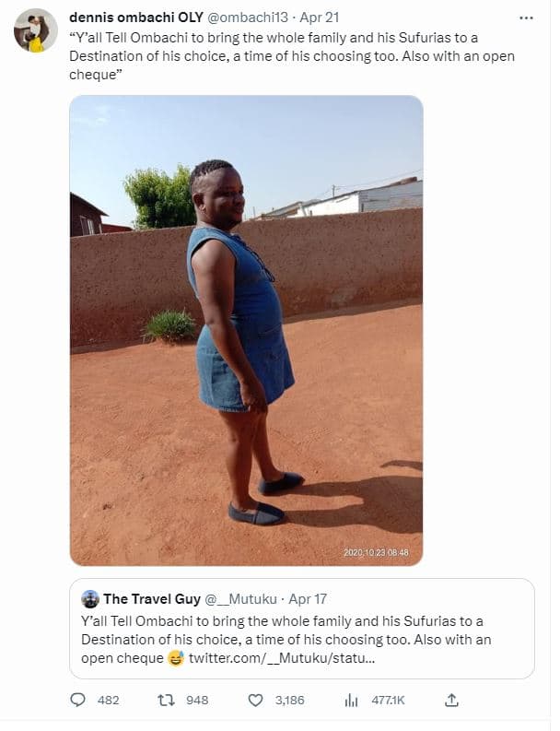Click the 948 retweets count
Viewport: 560px width, 731px height.
tap(197, 701)
